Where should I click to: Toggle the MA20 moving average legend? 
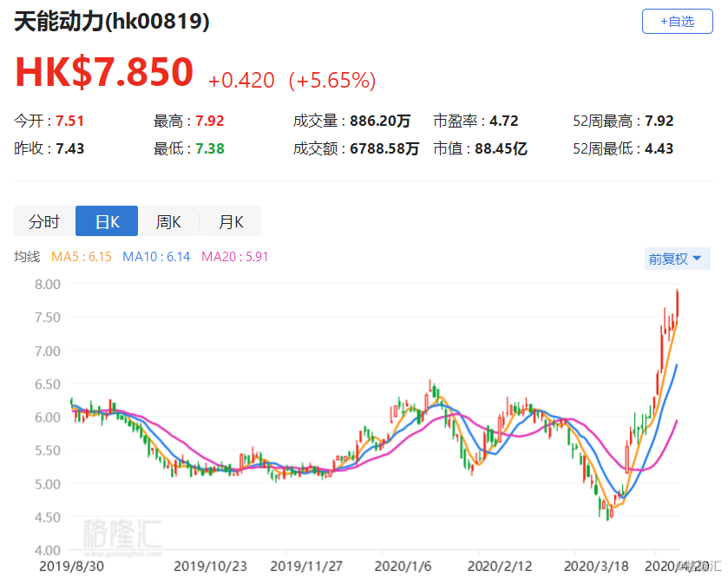pos(235,257)
